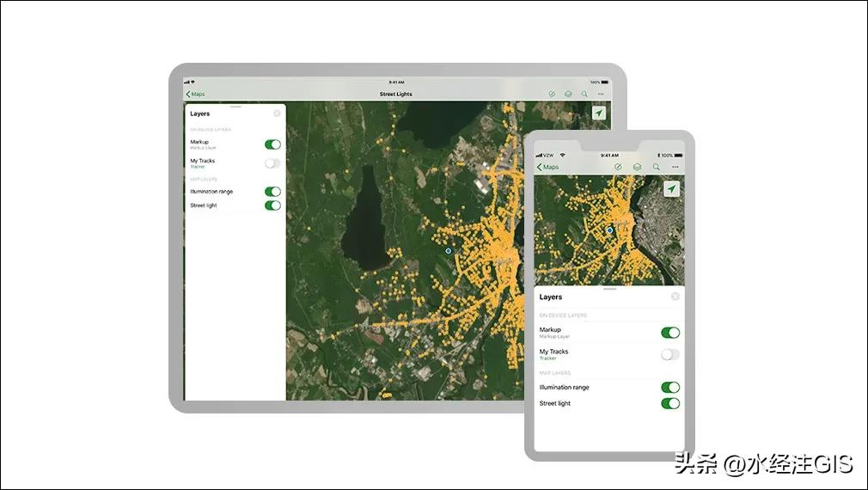
Task: Open layers icon in phone toolbar
Action: pyautogui.click(x=637, y=167)
